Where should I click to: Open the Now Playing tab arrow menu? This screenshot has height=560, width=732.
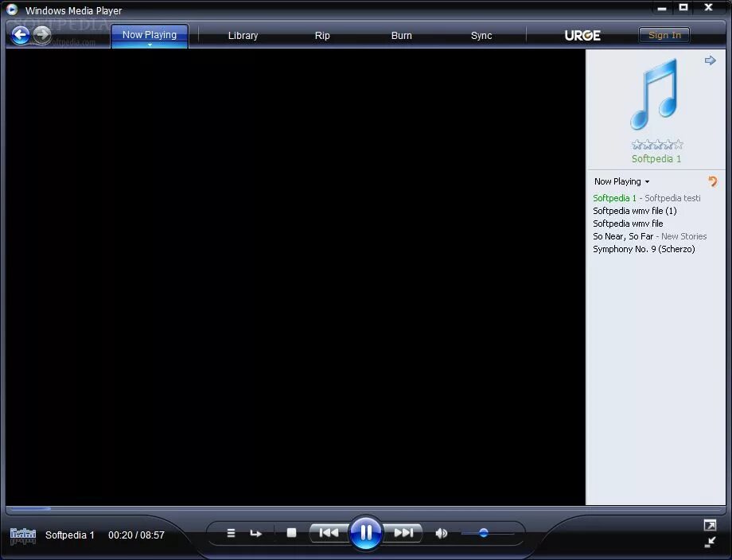tap(150, 45)
